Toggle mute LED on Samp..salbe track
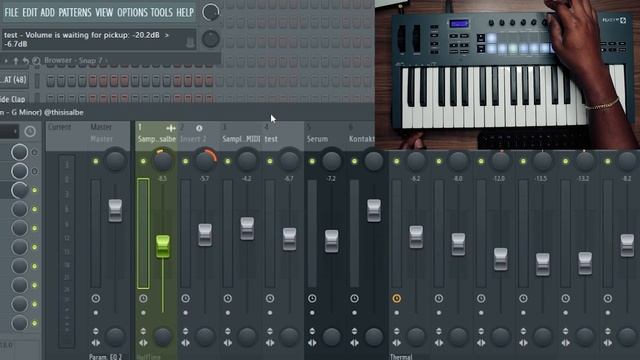 (x=143, y=161)
